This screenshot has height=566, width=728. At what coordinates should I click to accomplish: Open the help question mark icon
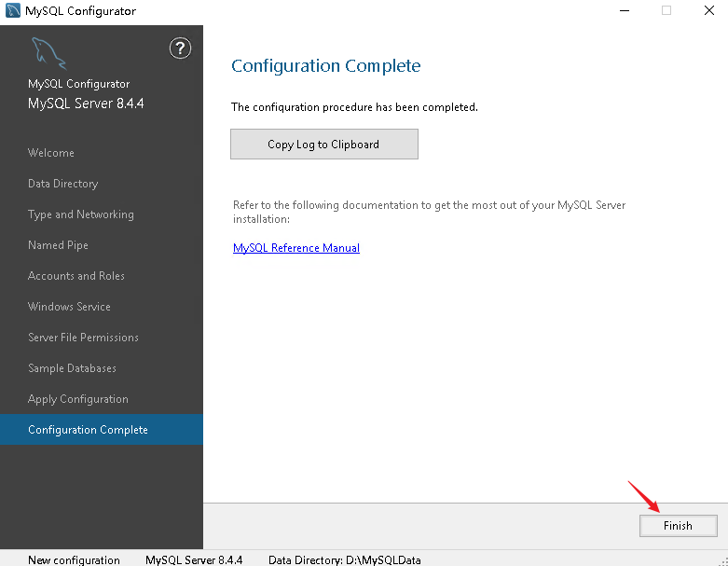180,48
